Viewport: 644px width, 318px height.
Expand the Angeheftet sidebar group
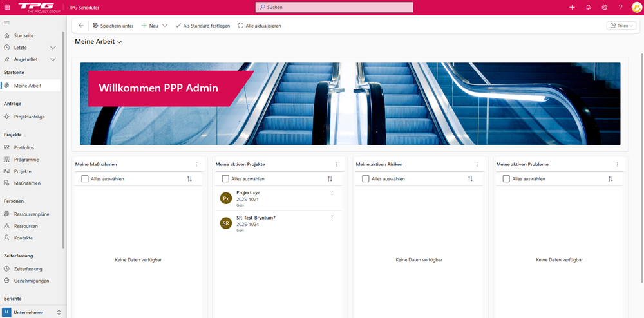53,59
